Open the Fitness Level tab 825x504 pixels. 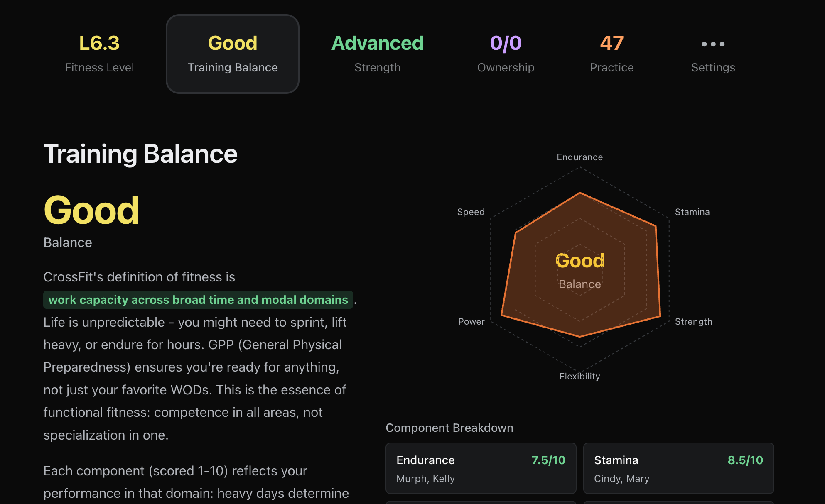click(x=99, y=54)
